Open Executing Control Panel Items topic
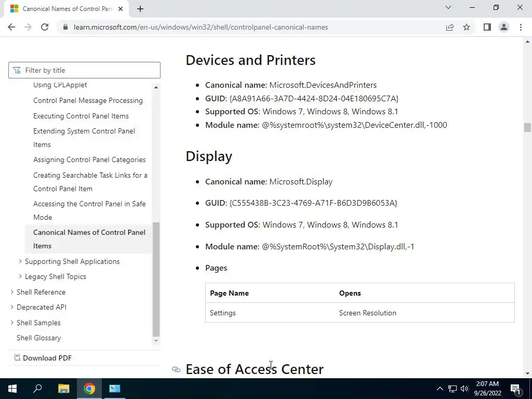 click(81, 116)
